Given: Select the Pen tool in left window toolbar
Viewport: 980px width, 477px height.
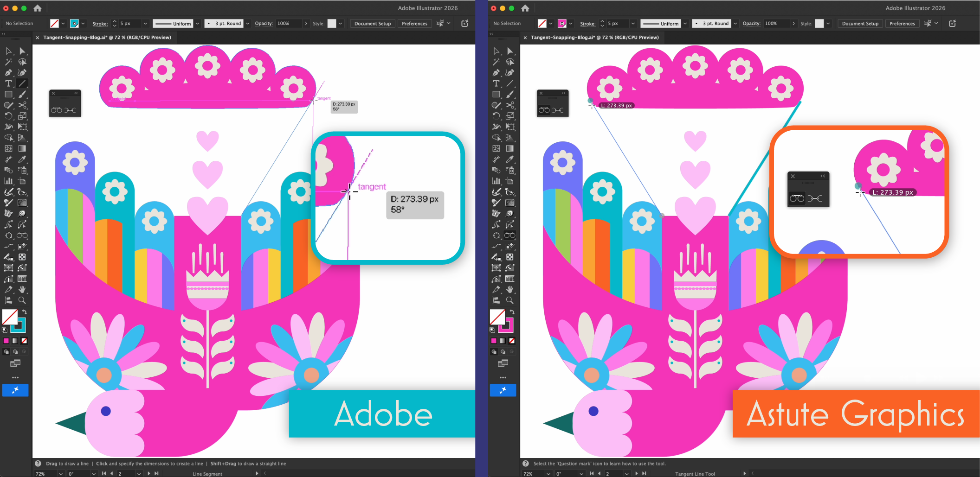Looking at the screenshot, I should click(8, 73).
